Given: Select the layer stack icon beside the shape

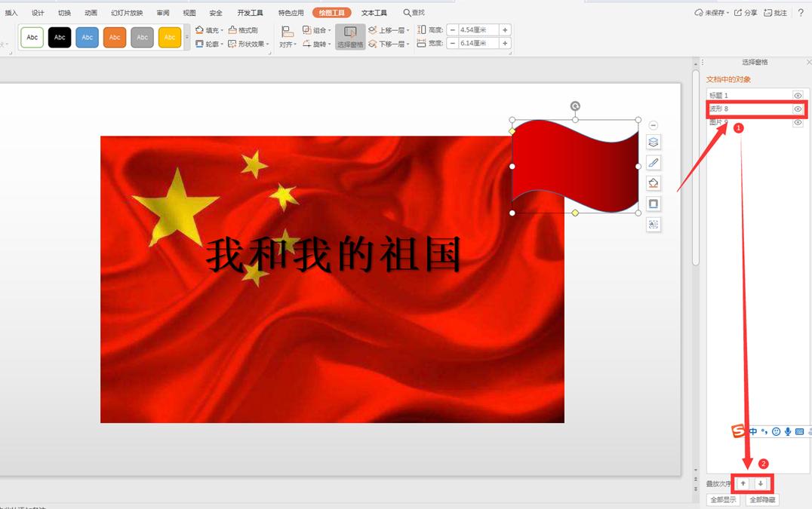Looking at the screenshot, I should [x=653, y=142].
